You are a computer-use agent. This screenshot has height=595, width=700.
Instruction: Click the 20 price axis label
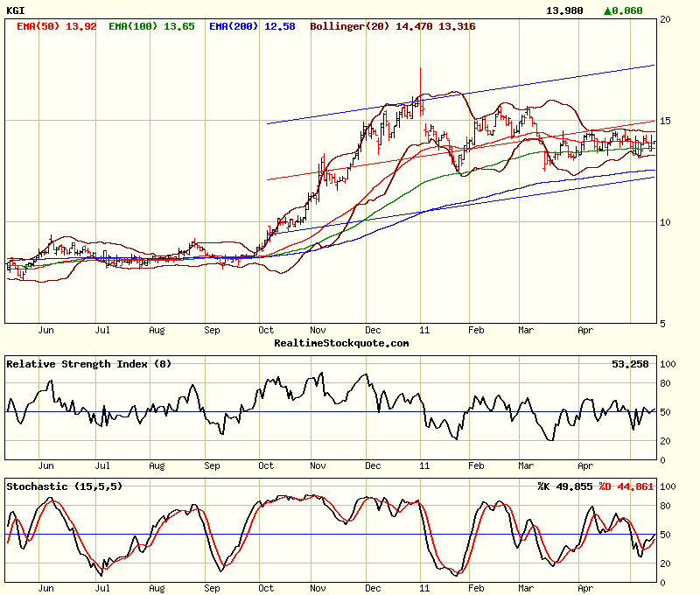[665, 19]
